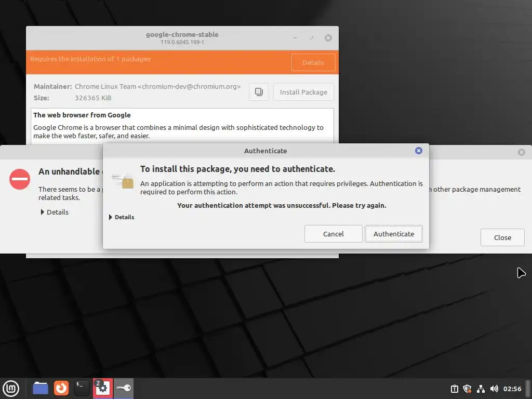Select the authentication key taskbar item
This screenshot has height=399, width=532.
(x=124, y=389)
